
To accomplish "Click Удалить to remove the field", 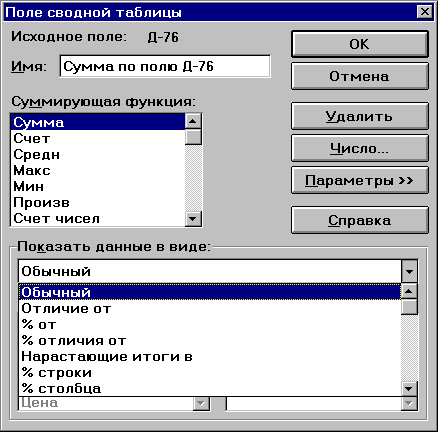I will click(x=360, y=116).
